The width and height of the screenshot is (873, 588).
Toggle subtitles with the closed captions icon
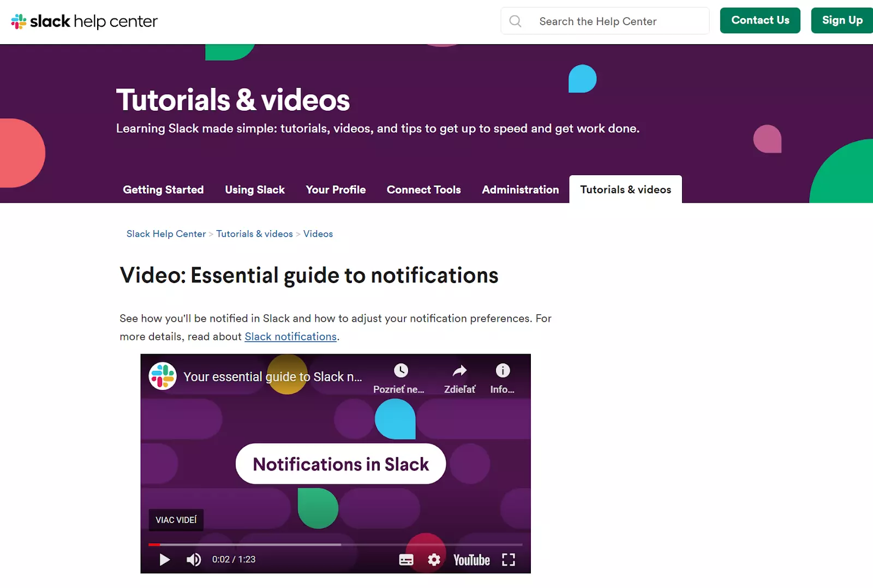pos(406,560)
